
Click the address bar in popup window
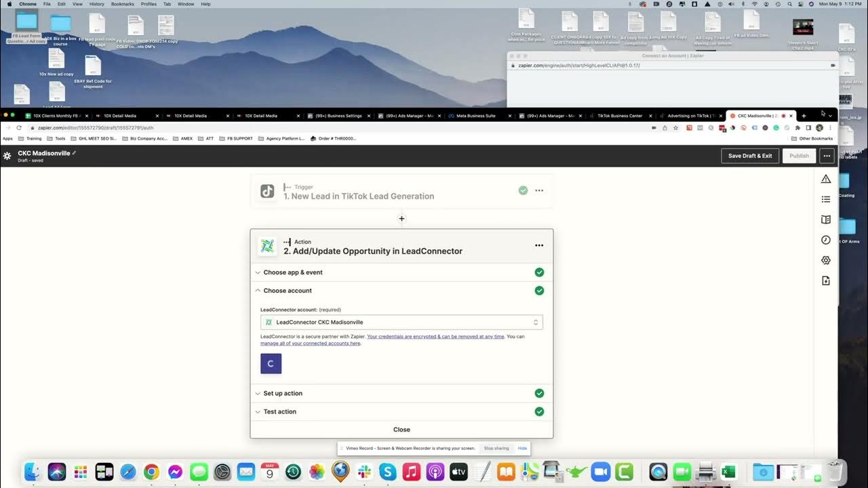671,65
